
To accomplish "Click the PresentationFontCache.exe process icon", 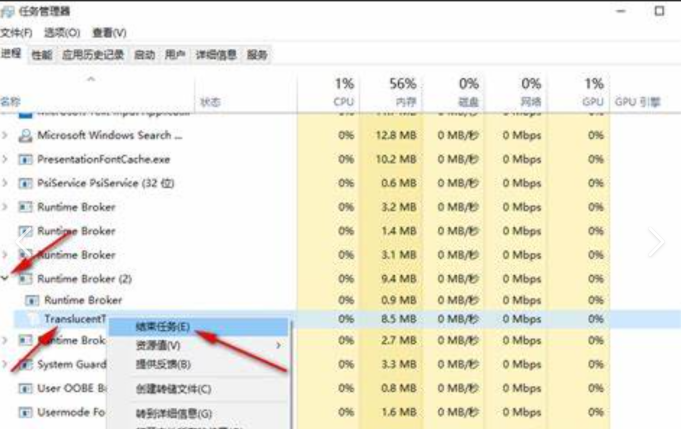I will coord(25,159).
